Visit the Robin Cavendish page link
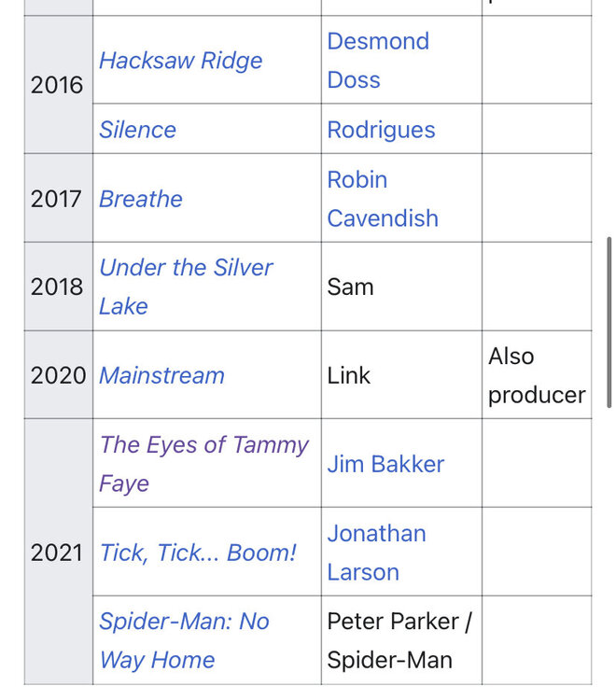Image resolution: width=616 pixels, height=700 pixels. tap(383, 199)
